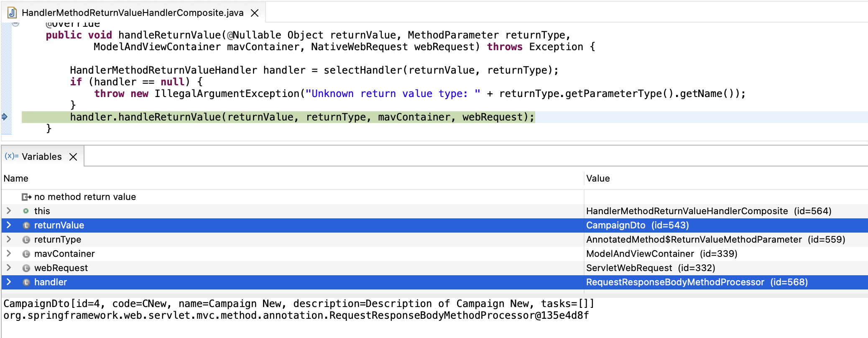Click the local variable icon beside webRequest
The height and width of the screenshot is (338, 868).
coord(26,268)
